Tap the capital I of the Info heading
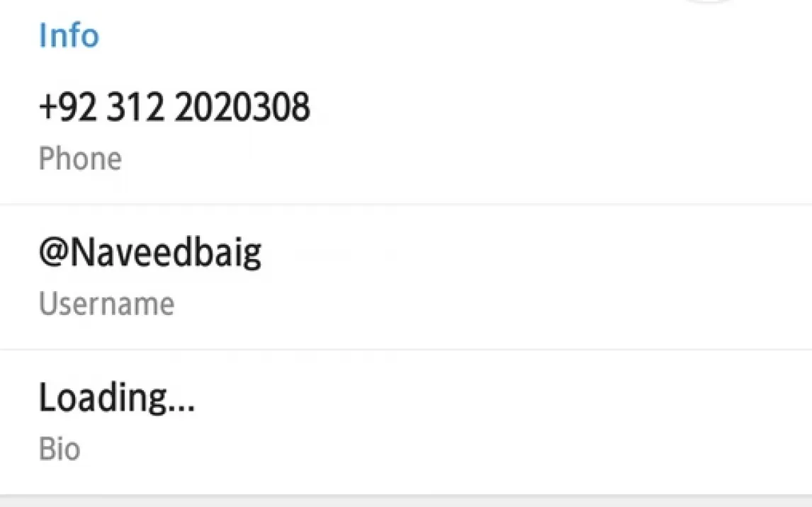 pos(43,35)
